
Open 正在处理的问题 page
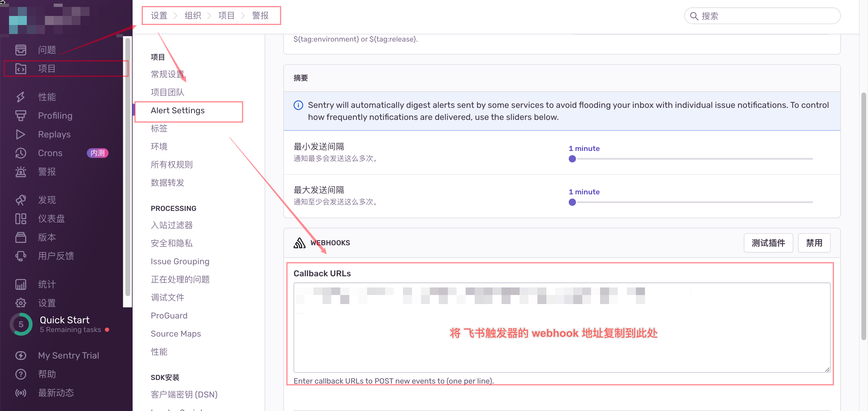(x=180, y=279)
